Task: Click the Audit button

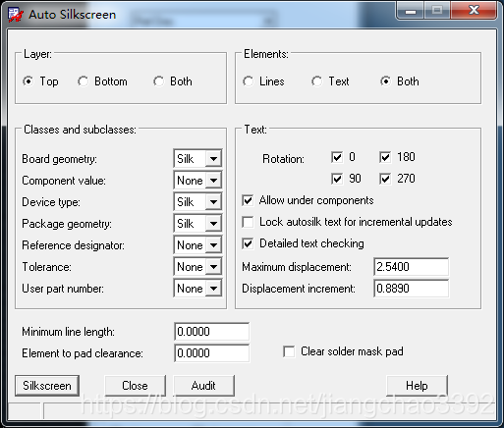Action: (x=203, y=386)
